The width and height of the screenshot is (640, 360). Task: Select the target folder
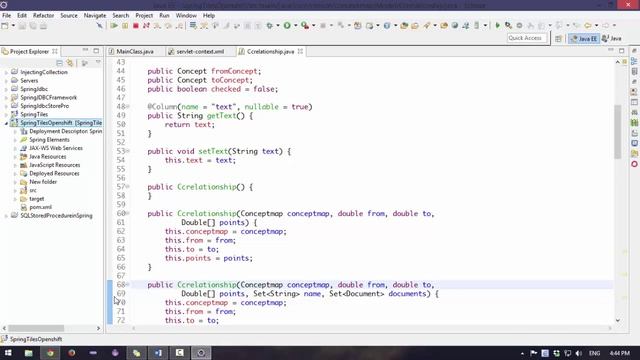click(36, 199)
